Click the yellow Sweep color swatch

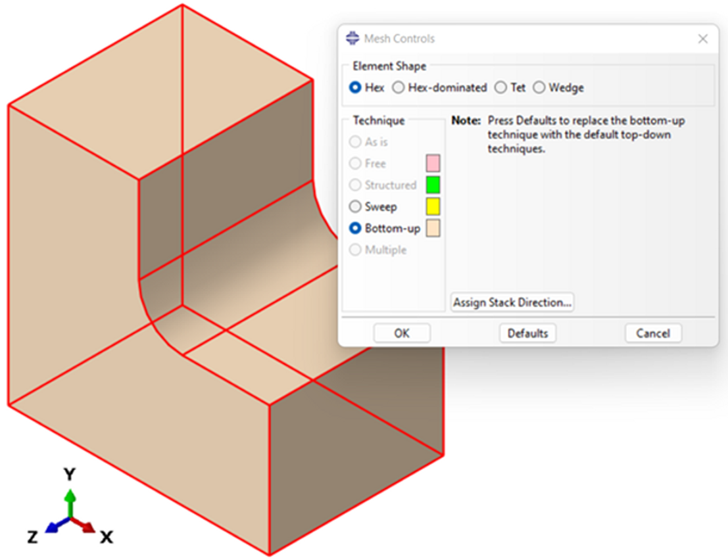[433, 207]
